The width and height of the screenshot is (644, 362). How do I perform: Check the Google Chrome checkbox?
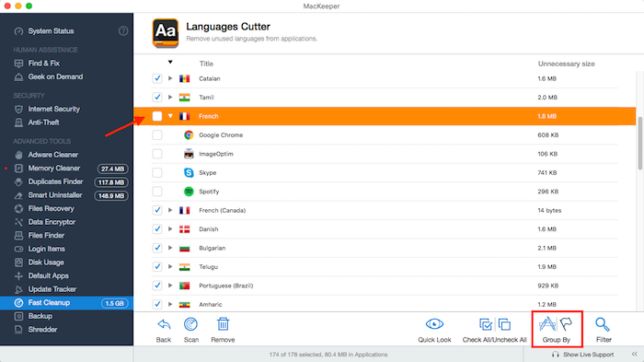tap(157, 134)
